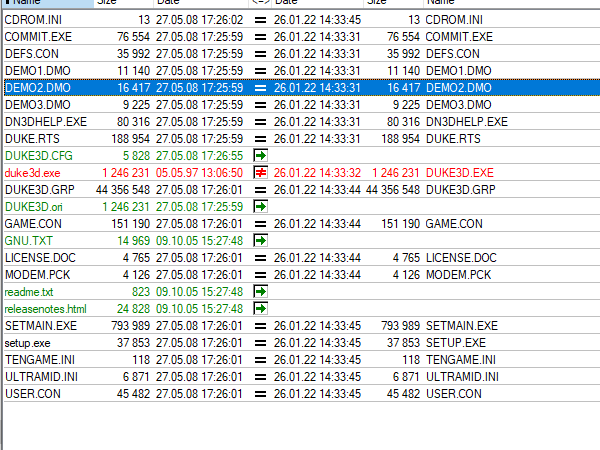Click the equal sign in ULTRAMID.INI row
The image size is (600, 450).
coord(260,377)
